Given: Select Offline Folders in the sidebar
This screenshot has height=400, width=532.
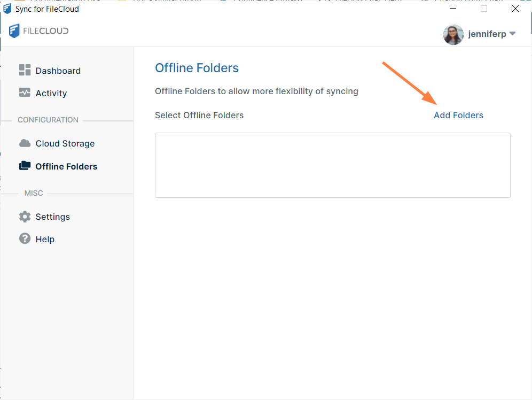Looking at the screenshot, I should pyautogui.click(x=66, y=166).
